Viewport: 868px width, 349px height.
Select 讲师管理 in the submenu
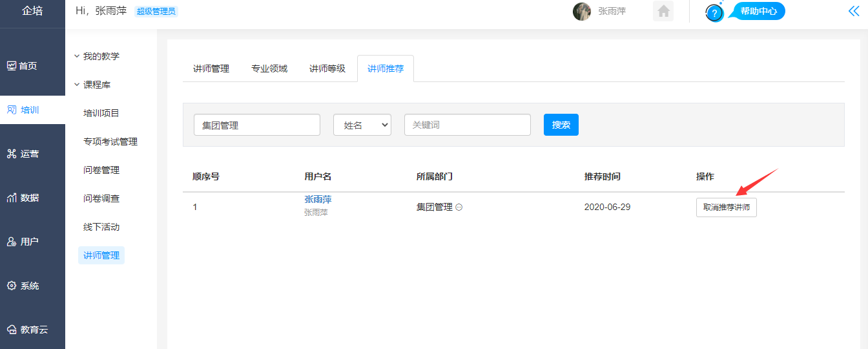[101, 255]
